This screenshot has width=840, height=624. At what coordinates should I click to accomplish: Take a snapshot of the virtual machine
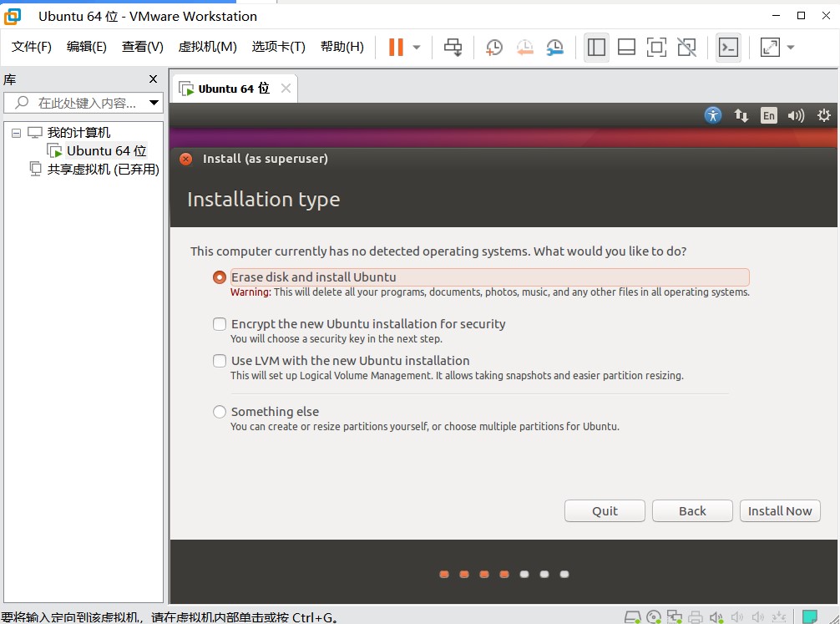point(494,48)
